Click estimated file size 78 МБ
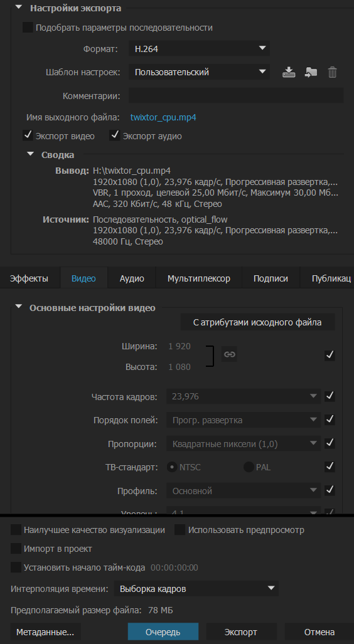Viewport: 354px width, 644px height. coord(160,610)
